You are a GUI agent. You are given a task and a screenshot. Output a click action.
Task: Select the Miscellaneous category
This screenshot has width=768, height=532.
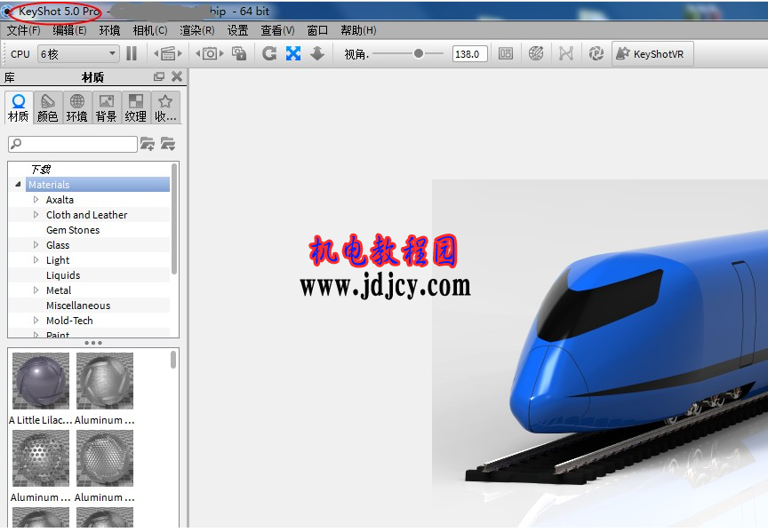coord(78,306)
